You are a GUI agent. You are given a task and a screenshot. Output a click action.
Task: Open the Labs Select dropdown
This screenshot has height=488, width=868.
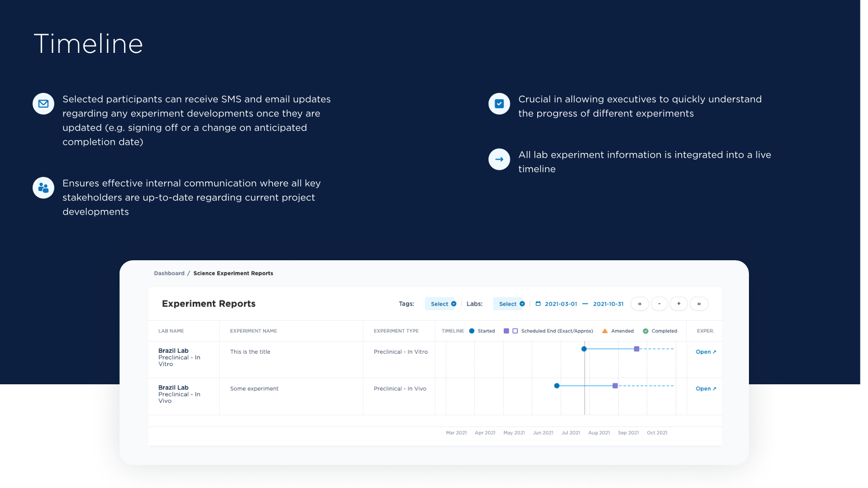pyautogui.click(x=509, y=303)
